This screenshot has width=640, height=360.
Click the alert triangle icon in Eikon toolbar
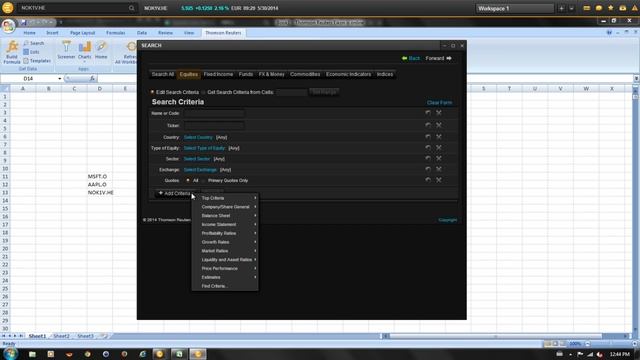pyautogui.click(x=634, y=8)
